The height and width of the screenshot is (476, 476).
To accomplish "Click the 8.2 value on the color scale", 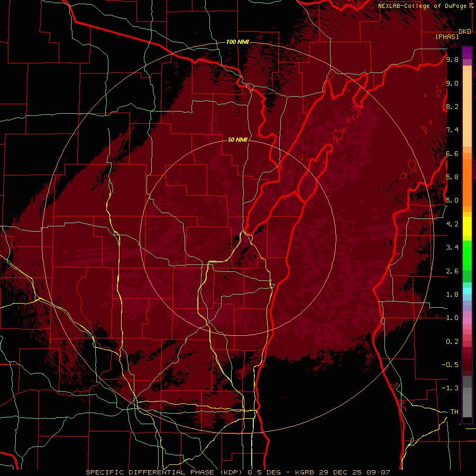I will pyautogui.click(x=452, y=106).
